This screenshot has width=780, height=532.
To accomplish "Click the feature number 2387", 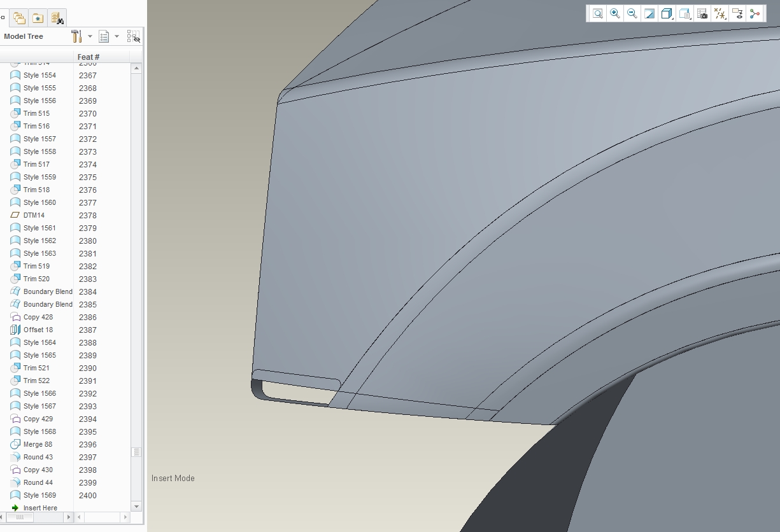I will (88, 330).
